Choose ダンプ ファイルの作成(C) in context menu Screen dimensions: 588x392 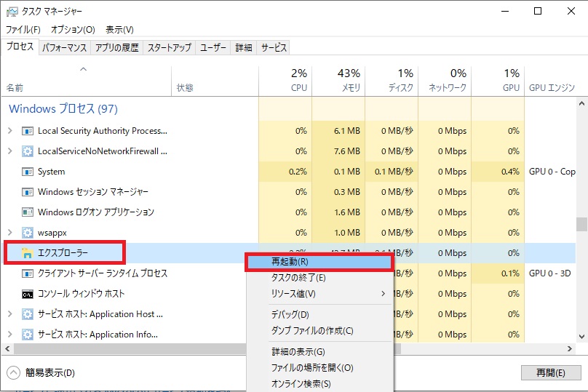[319, 330]
